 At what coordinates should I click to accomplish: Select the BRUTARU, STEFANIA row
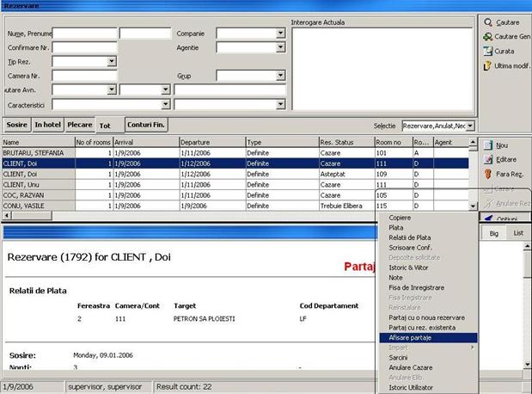235,153
